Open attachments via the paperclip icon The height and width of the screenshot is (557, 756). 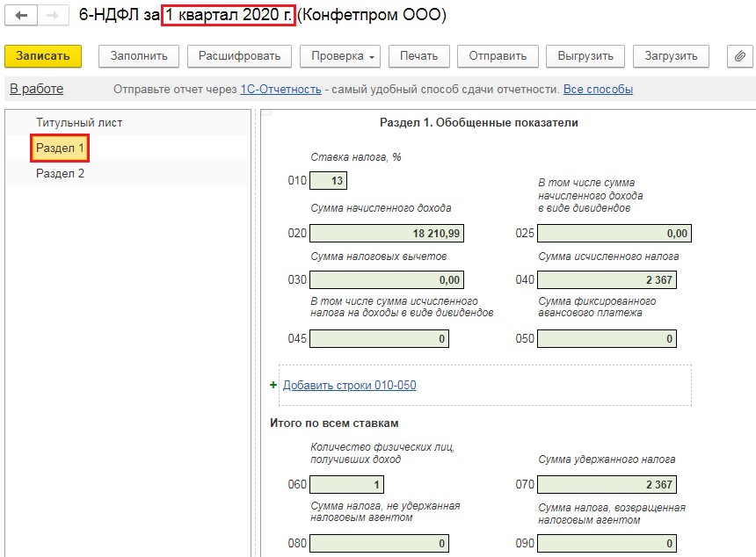(739, 56)
